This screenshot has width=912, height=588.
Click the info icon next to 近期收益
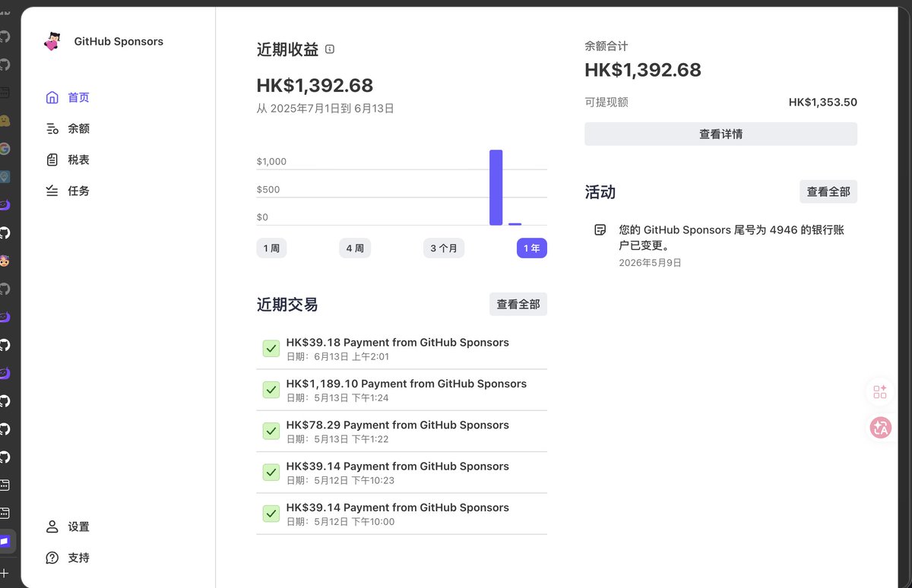pos(330,49)
